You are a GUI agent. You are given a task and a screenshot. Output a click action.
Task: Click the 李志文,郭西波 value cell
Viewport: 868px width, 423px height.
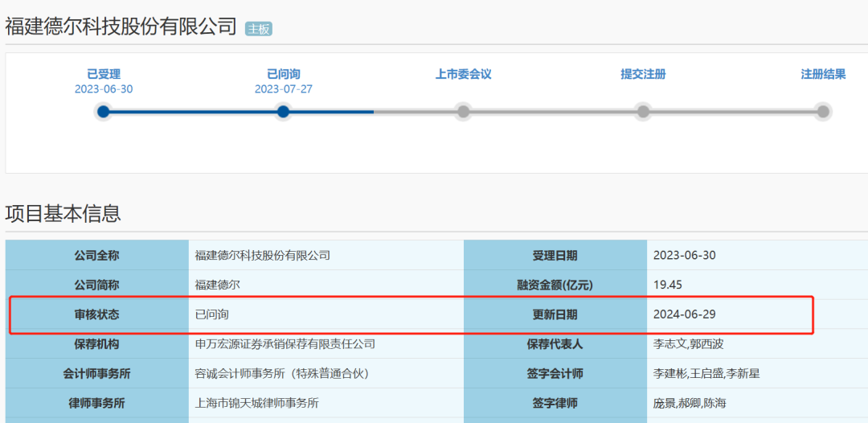click(757, 344)
